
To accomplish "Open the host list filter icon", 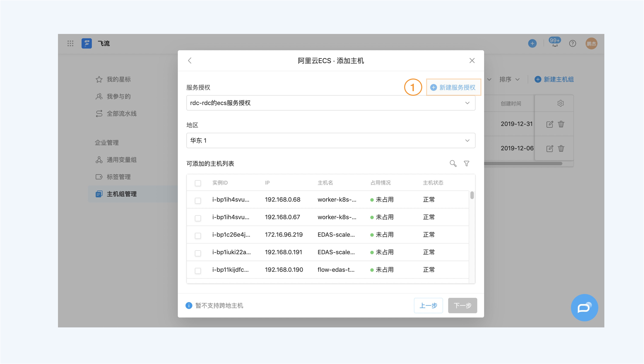I will point(466,163).
